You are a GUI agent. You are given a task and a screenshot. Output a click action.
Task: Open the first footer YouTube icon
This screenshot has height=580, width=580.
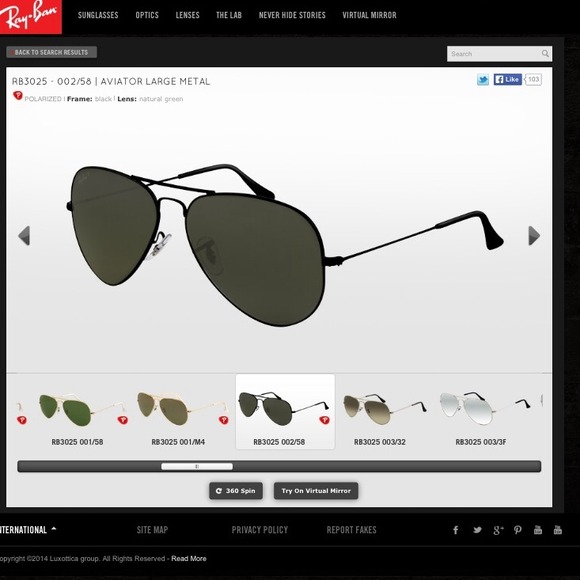coord(538,530)
